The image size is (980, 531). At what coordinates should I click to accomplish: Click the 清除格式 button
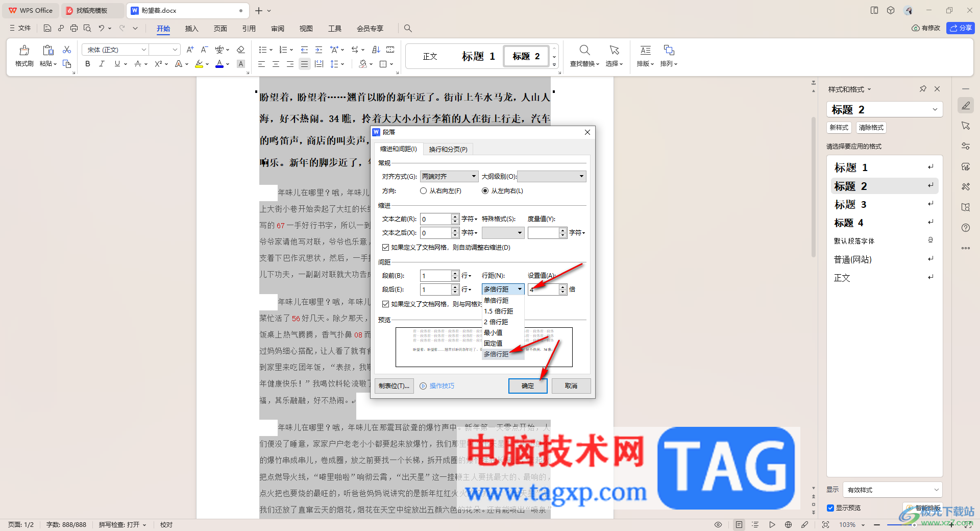coord(871,128)
